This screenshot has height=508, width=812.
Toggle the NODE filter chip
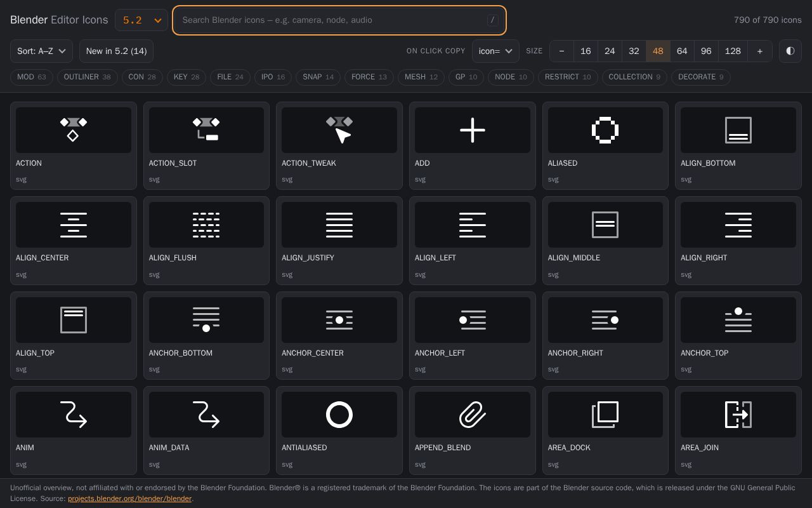511,77
